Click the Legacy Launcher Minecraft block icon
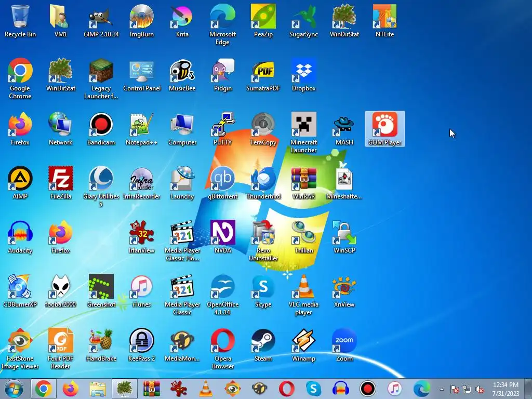Viewport: 532px width, 399px height. [x=101, y=79]
